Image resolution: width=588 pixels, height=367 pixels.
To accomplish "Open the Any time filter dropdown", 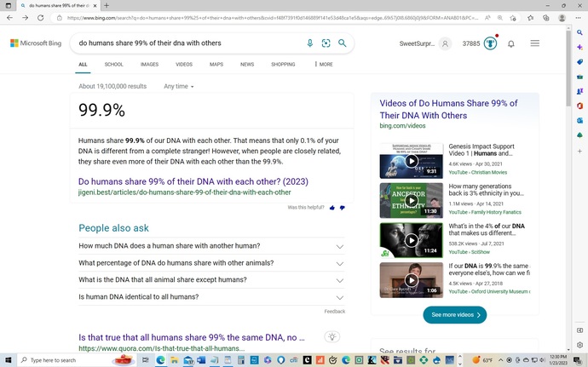I will (x=178, y=86).
